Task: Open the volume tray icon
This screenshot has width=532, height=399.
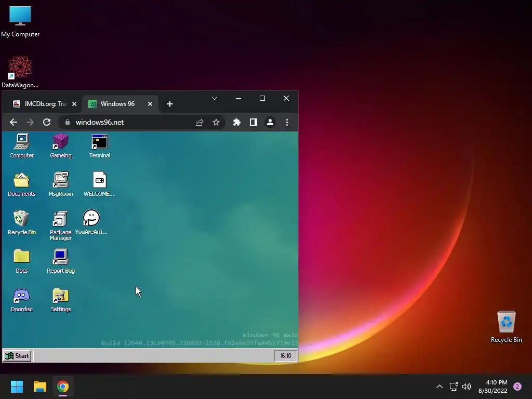Action: coord(467,387)
